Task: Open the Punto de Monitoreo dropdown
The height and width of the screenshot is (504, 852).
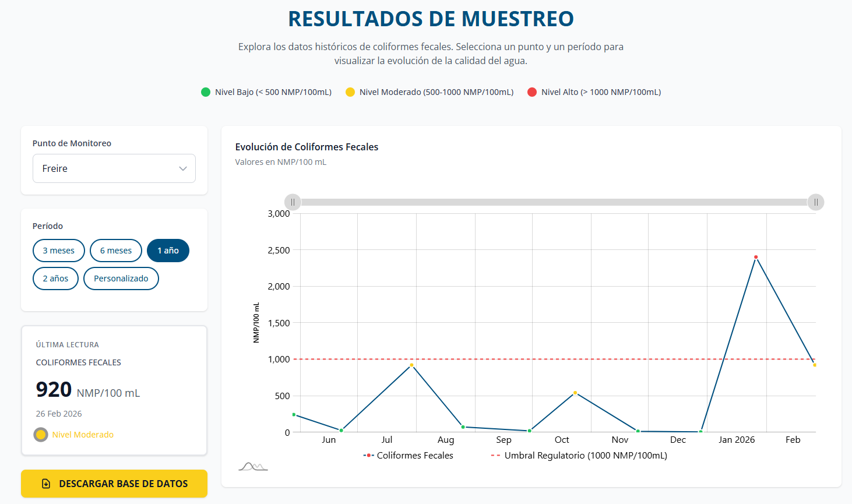Action: point(114,168)
